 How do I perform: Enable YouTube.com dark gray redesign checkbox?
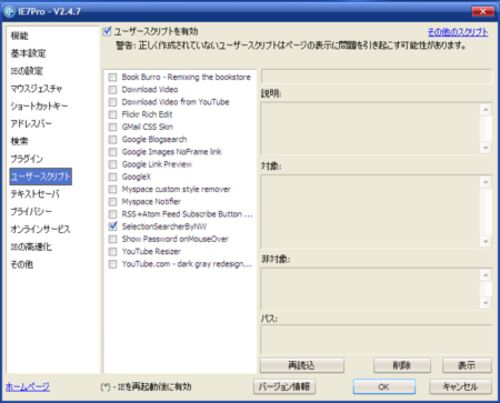[x=113, y=264]
